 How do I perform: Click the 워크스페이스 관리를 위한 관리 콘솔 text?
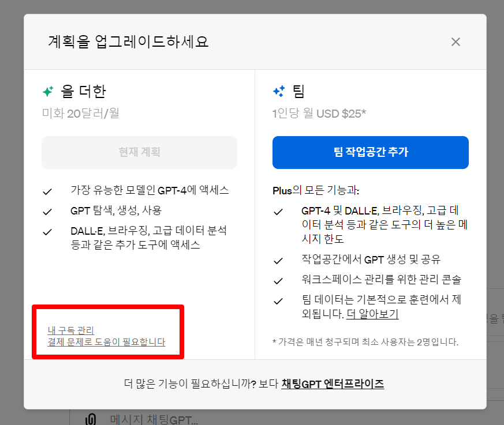pyautogui.click(x=381, y=280)
